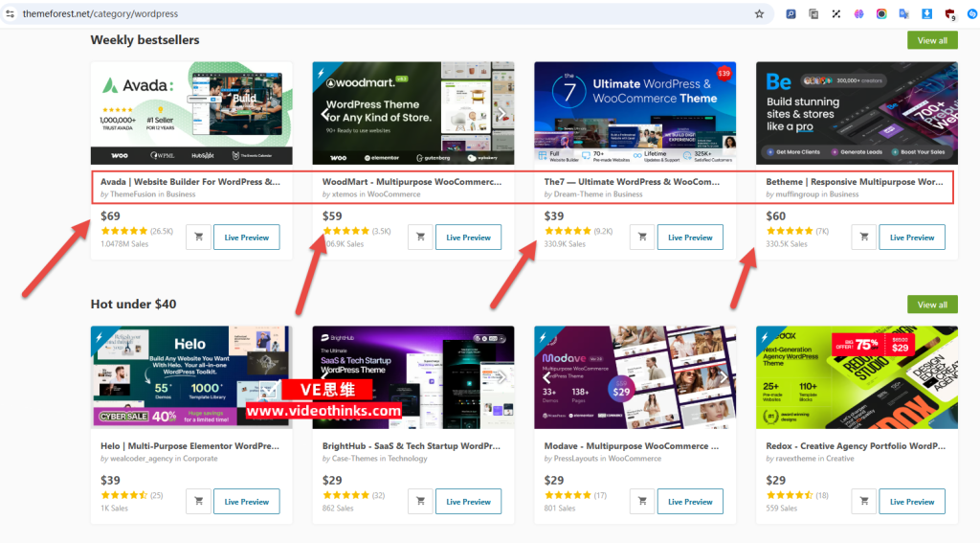980x543 pixels.
Task: Add Avada theme to cart
Action: tap(198, 238)
